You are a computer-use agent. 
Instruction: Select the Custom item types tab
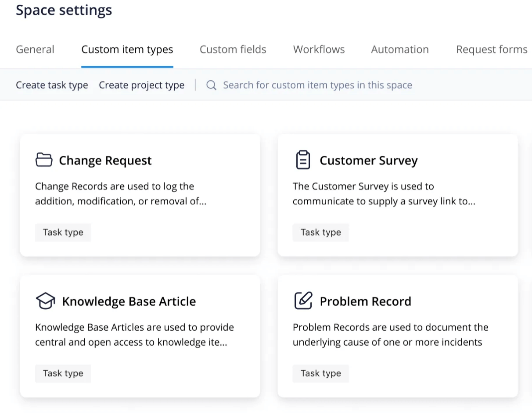127,50
